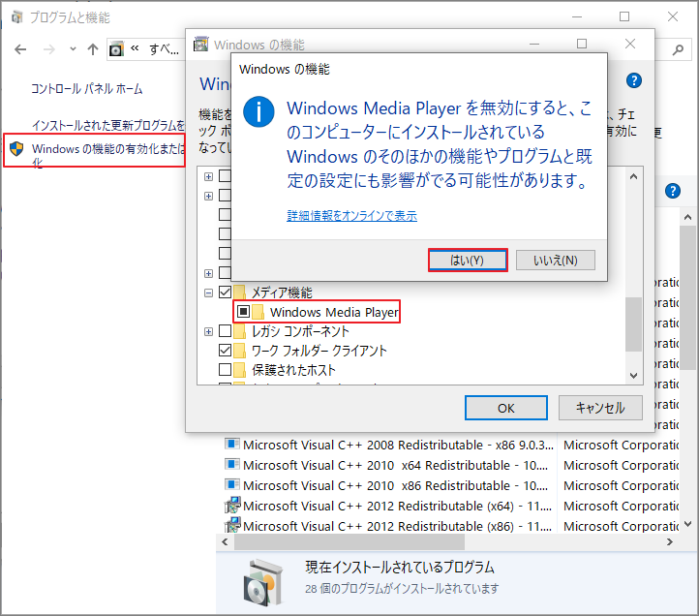The width and height of the screenshot is (699, 616).
Task: Open コントロール パネル ホーム link
Action: (x=87, y=89)
